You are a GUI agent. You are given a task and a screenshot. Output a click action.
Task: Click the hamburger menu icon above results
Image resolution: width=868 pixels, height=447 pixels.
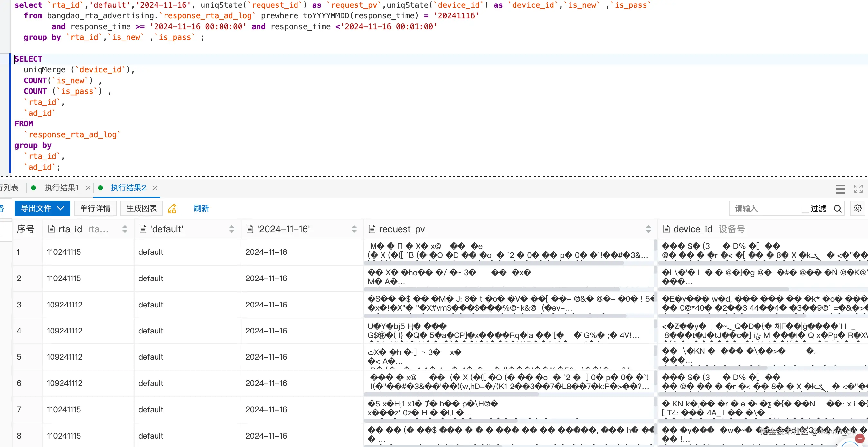tap(840, 188)
